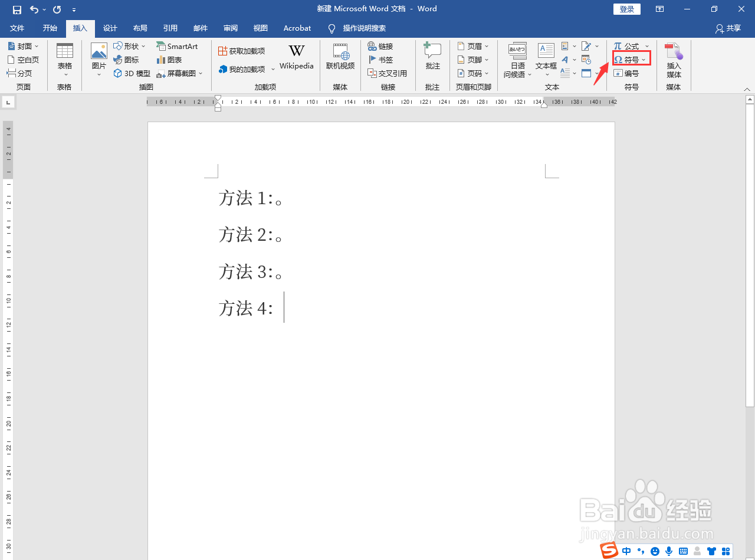Click the 登录 sign-in button
755x560 pixels.
[x=627, y=9]
